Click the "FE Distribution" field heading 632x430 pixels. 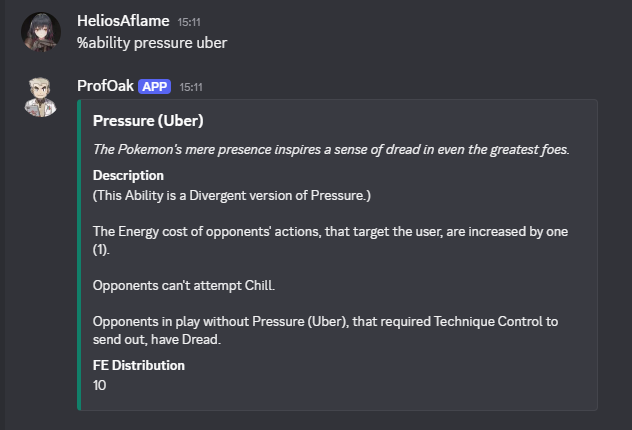pos(139,366)
